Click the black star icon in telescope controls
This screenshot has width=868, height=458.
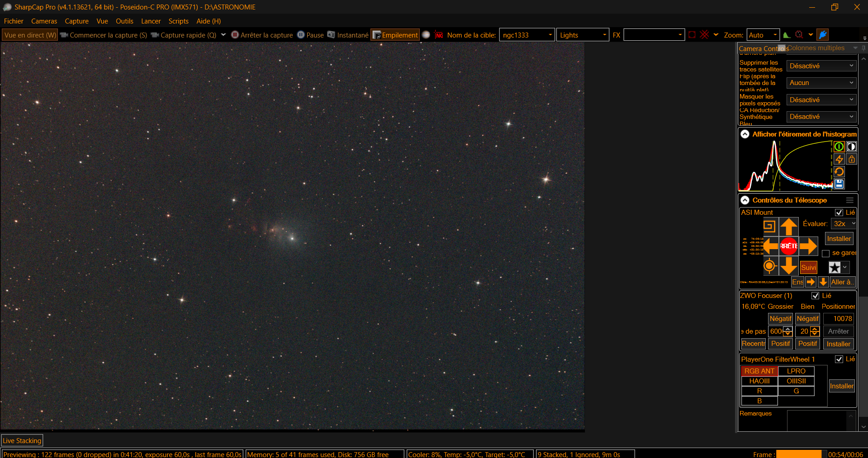click(x=835, y=268)
